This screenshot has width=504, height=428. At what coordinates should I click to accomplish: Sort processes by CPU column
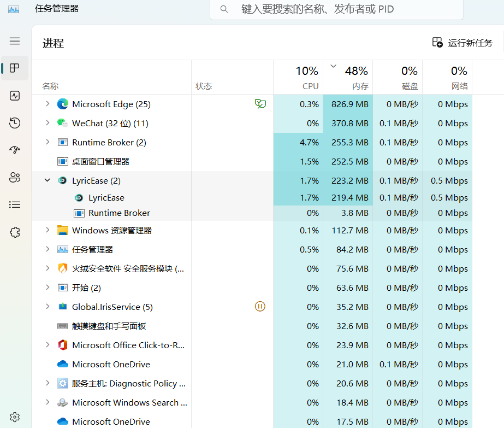tap(298, 77)
